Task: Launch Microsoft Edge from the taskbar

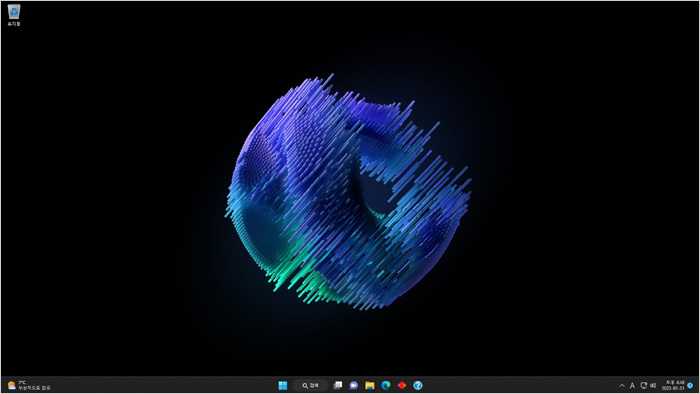Action: click(386, 385)
